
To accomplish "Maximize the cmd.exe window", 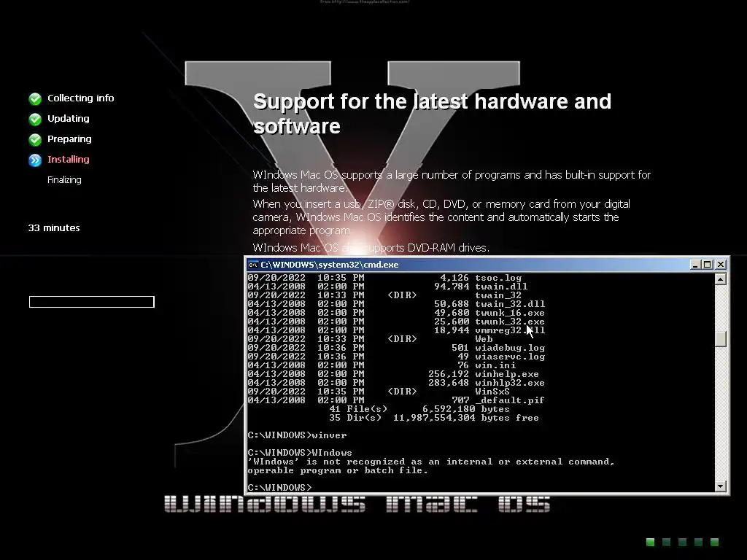I will 708,264.
